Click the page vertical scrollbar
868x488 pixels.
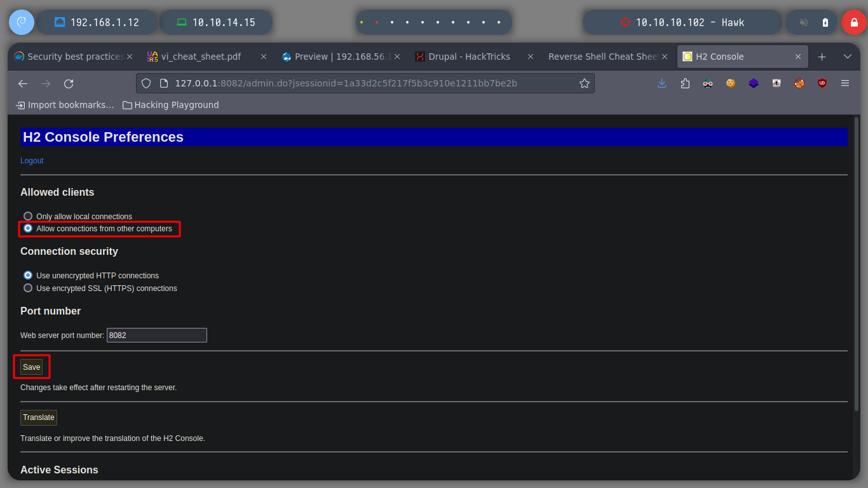(x=857, y=264)
